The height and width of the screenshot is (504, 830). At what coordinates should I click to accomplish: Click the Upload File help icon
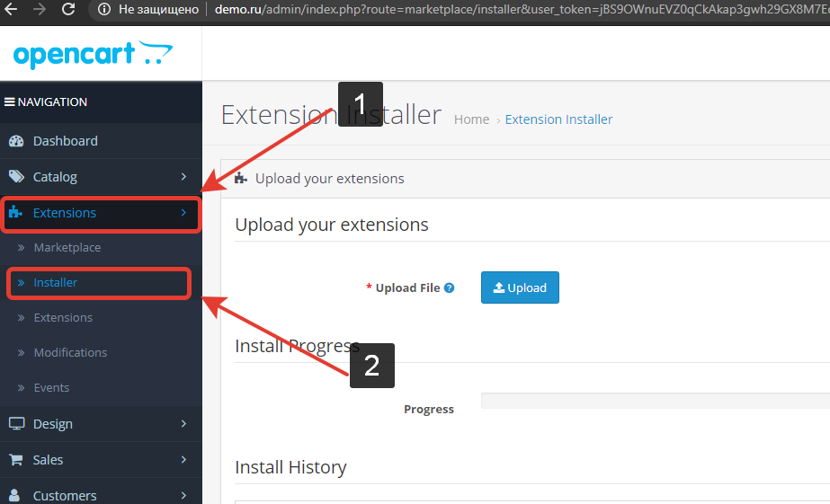[x=450, y=288]
